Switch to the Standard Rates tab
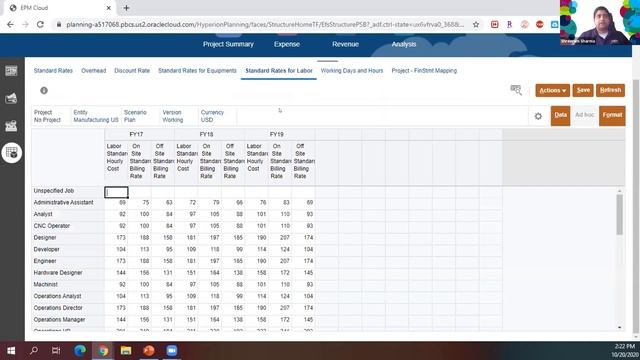640x360 pixels. coord(53,71)
